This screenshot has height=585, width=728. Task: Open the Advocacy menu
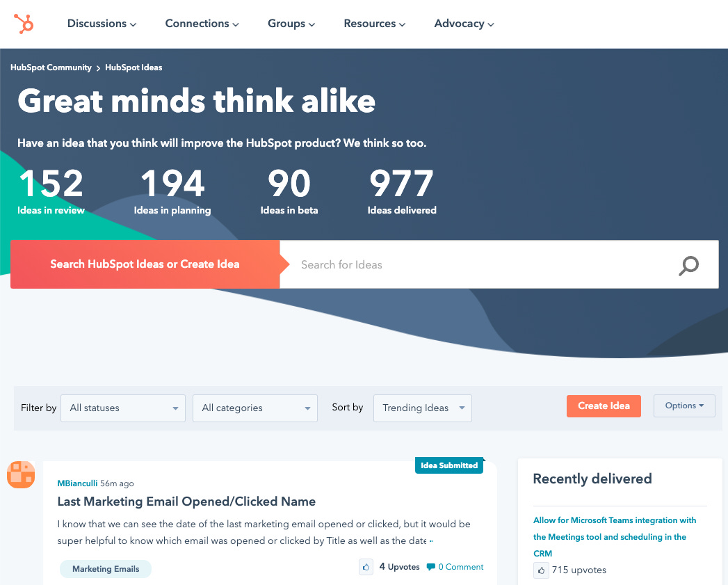point(464,24)
